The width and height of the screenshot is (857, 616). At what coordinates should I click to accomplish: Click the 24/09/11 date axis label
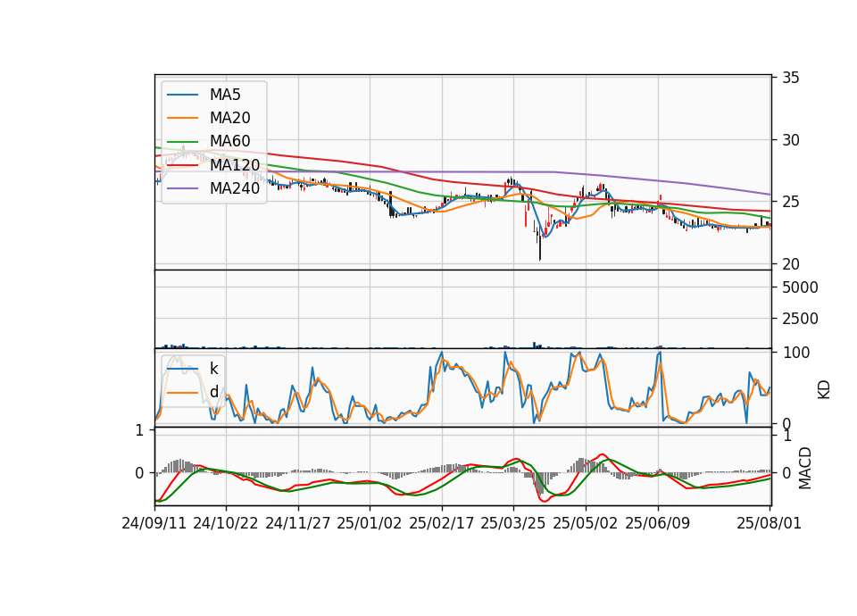click(x=154, y=523)
